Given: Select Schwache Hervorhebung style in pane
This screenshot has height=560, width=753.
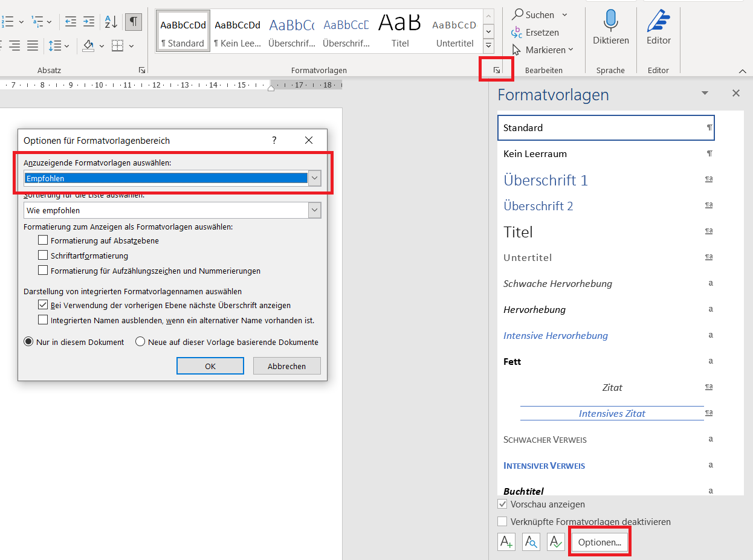Looking at the screenshot, I should [x=606, y=283].
